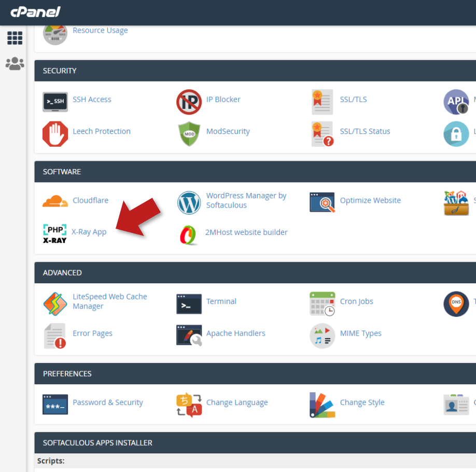Click the WordPress Manager logo icon

click(189, 202)
